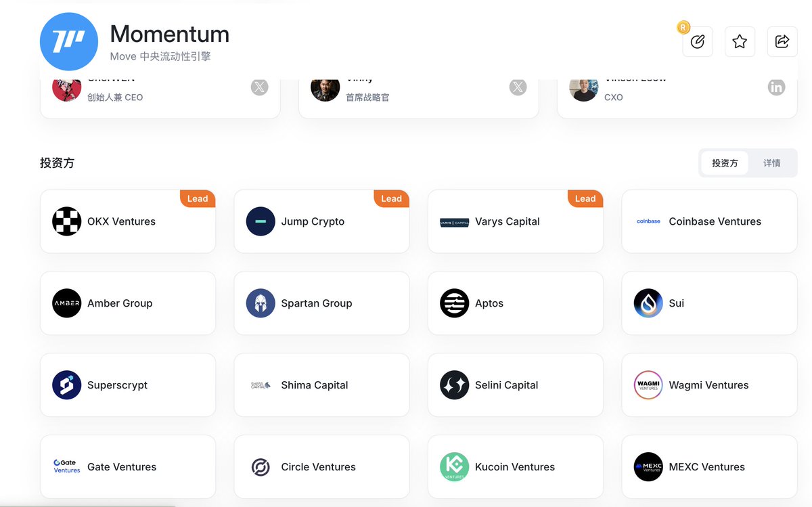Click the CEO avatar photo
Screen dimensions: 812x507
click(x=67, y=90)
